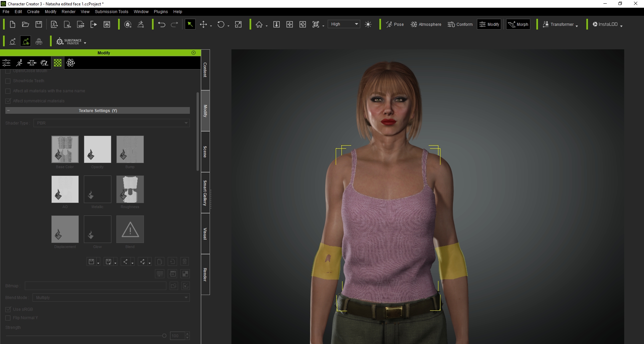
Task: Click the InstaLOD toolbar button
Action: [605, 24]
